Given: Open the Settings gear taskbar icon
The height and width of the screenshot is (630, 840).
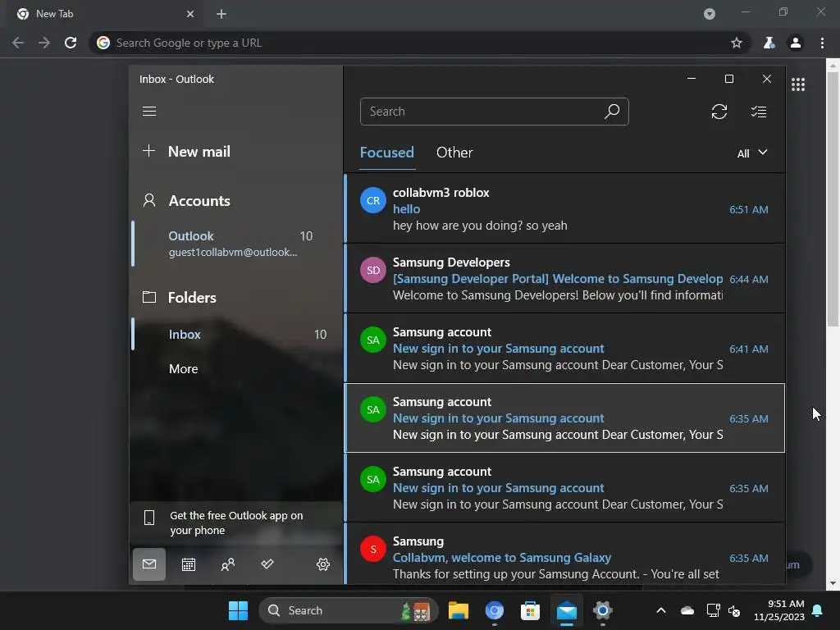Looking at the screenshot, I should tap(602, 610).
